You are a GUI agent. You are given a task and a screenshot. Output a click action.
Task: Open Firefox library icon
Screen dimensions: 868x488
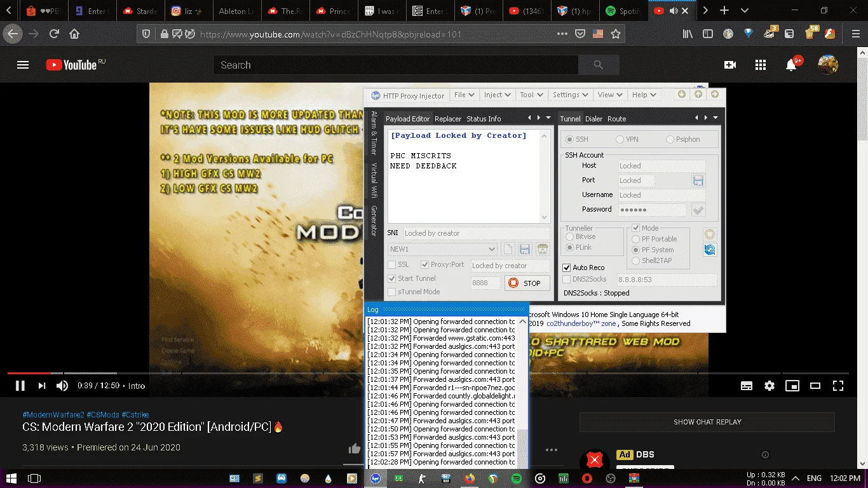[x=688, y=34]
